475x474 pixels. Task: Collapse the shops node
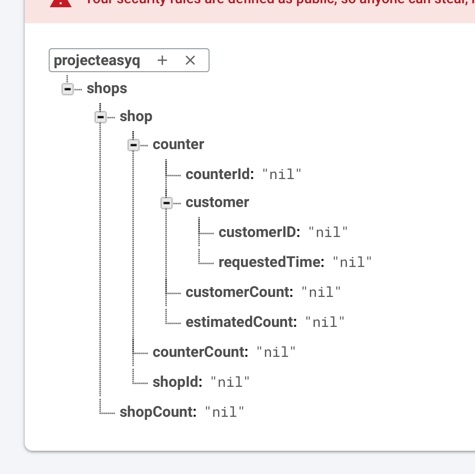click(x=68, y=89)
